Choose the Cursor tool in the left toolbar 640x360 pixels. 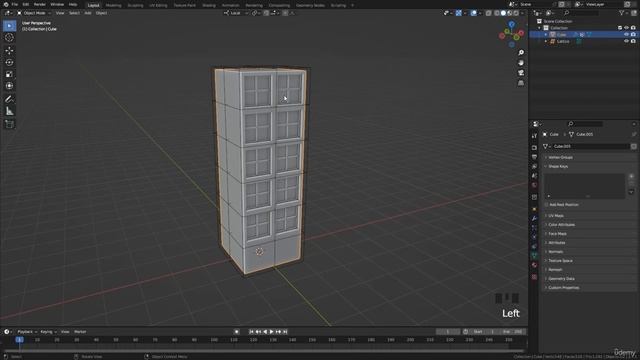point(9,38)
